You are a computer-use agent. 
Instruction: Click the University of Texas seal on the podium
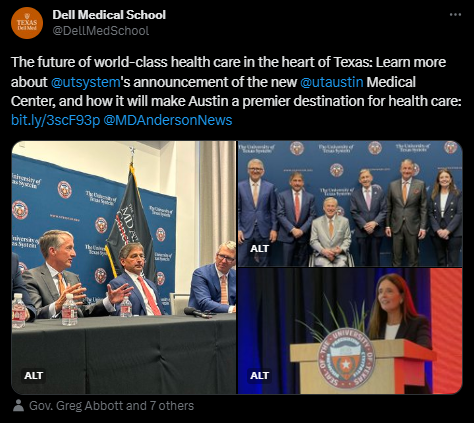point(347,359)
